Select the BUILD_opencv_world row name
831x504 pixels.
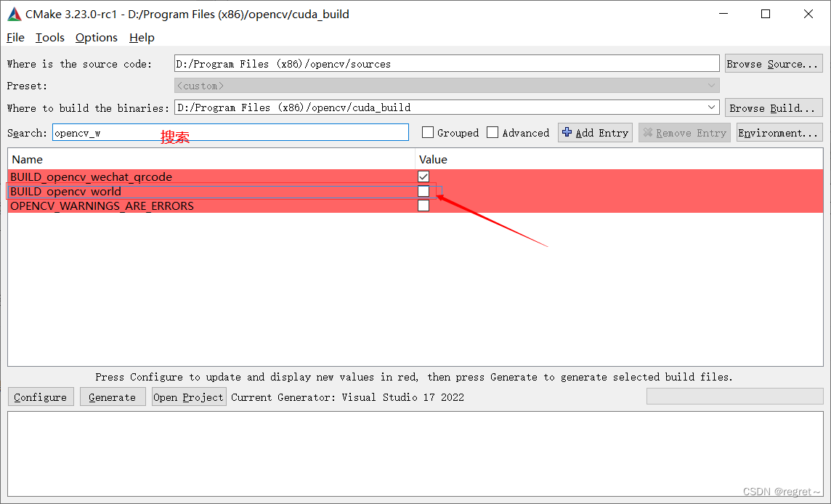[x=65, y=191]
